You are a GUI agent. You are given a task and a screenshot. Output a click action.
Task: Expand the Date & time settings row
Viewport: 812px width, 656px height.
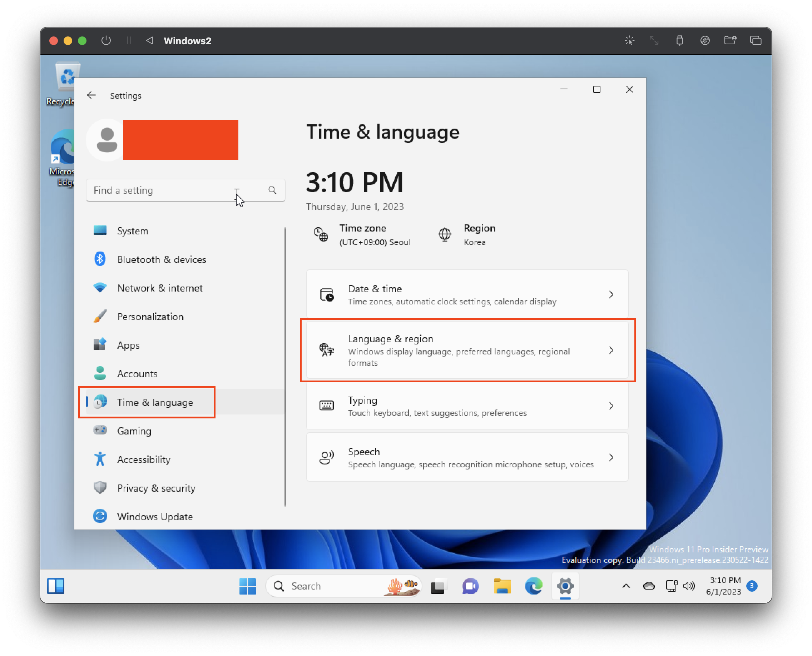(x=467, y=294)
